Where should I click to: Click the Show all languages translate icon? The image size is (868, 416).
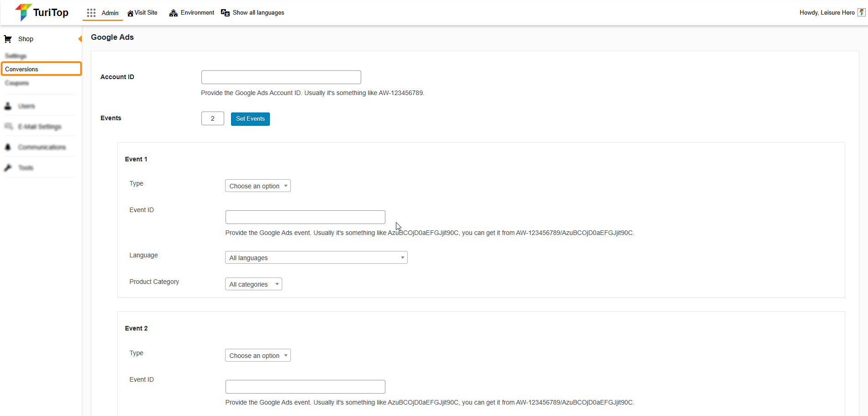(225, 13)
